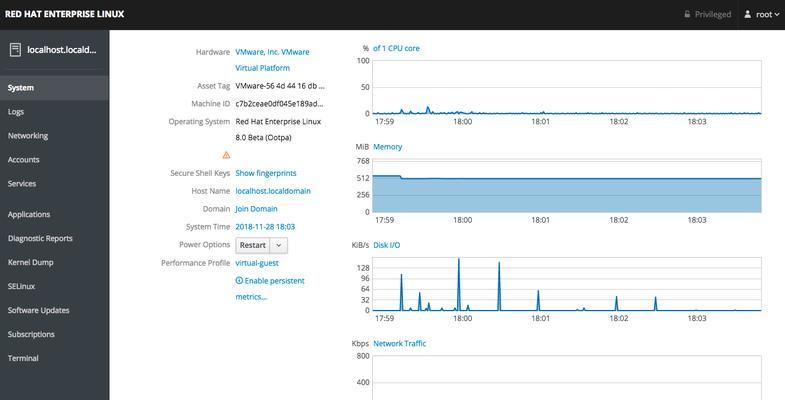Open Diagnostic Reports in the sidebar
This screenshot has height=400, width=785.
[x=54, y=238]
